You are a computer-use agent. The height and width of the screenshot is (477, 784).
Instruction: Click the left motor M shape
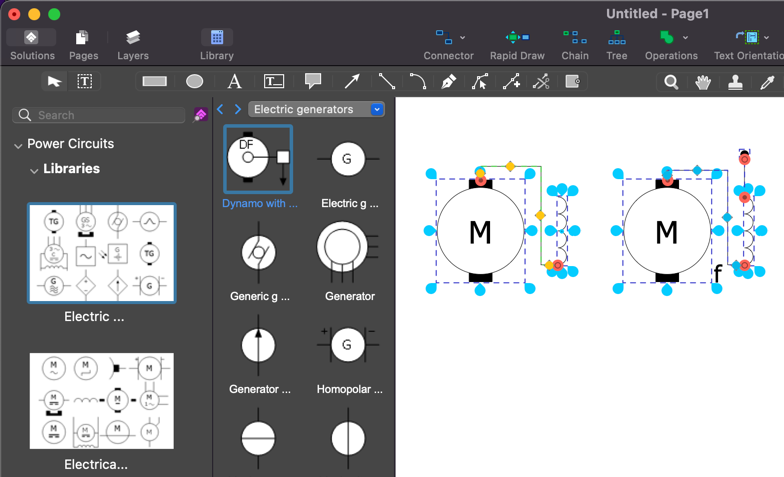[x=480, y=231]
